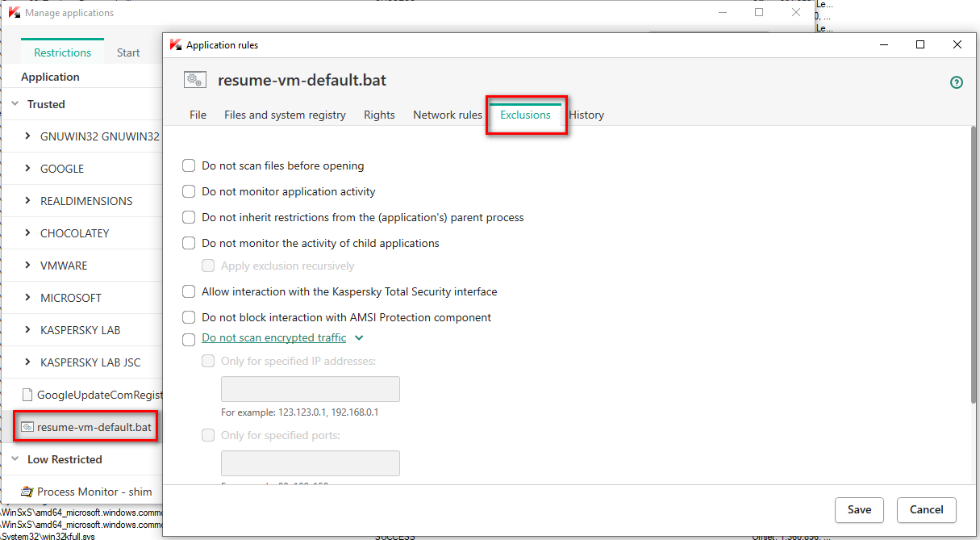The image size is (980, 540).
Task: Click the Kaspersky logo in Manage applications title bar
Action: [14, 12]
